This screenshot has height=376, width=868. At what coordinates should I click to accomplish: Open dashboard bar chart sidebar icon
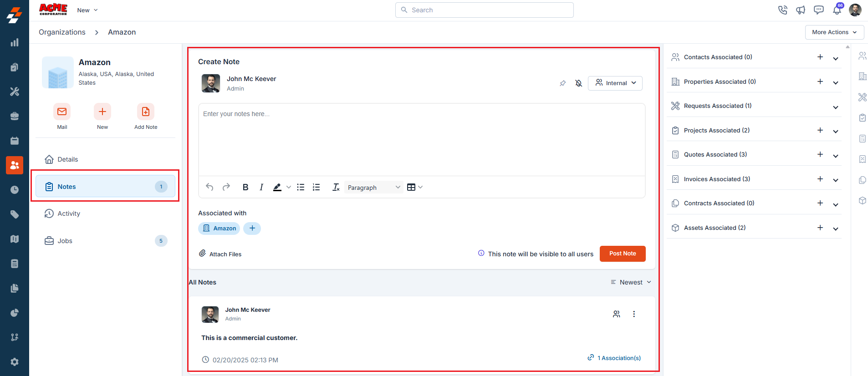pos(15,42)
